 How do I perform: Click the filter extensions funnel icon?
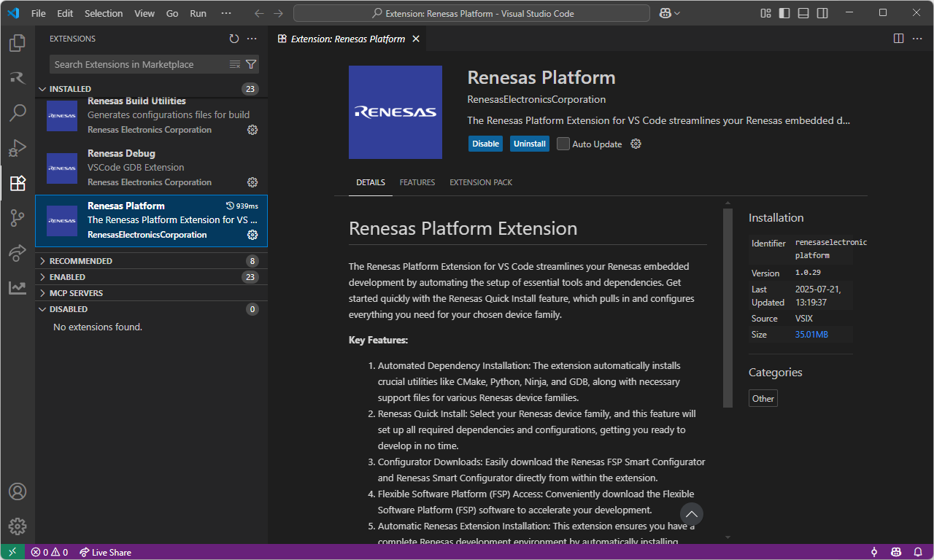click(251, 64)
